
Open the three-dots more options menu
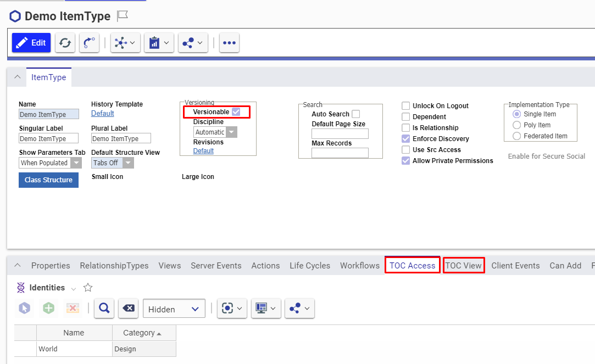(x=229, y=43)
